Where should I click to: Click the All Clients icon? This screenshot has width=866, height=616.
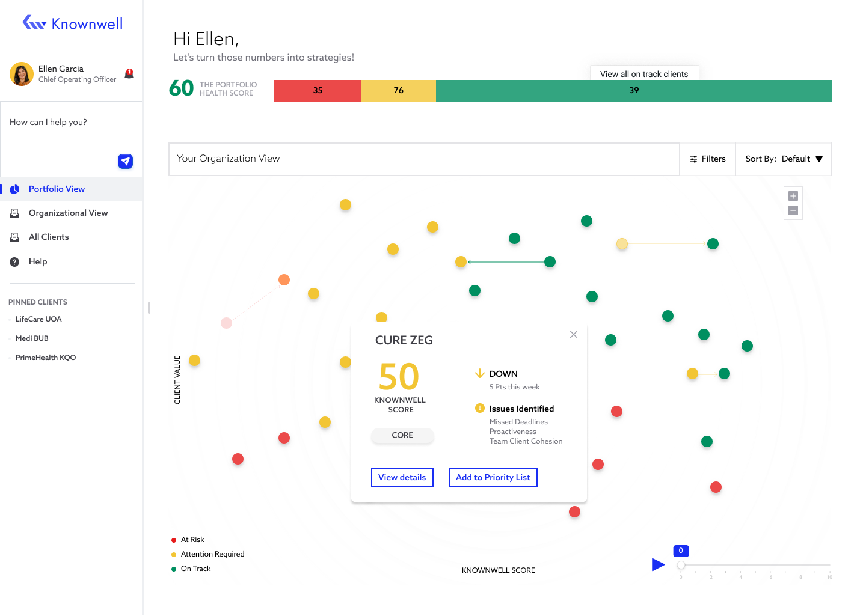click(14, 237)
